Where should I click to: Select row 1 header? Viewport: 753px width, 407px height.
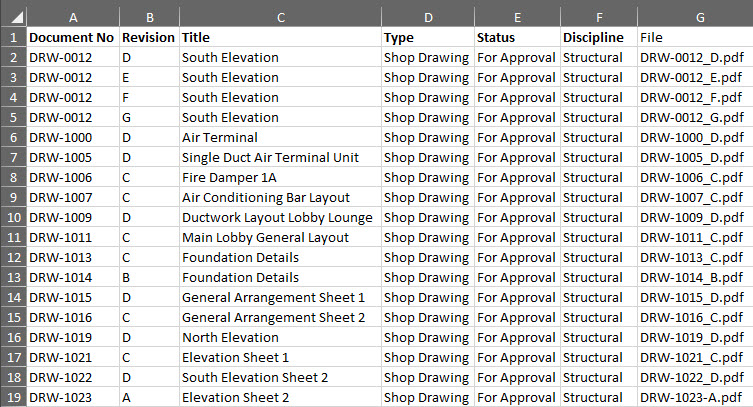point(13,37)
